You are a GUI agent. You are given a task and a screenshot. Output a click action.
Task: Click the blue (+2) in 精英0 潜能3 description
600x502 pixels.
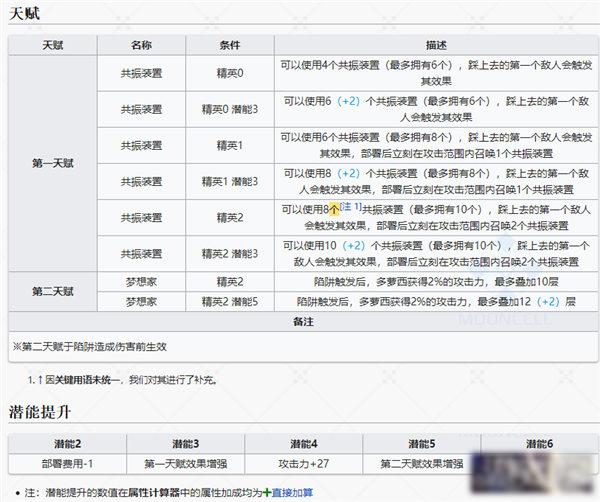tap(349, 101)
